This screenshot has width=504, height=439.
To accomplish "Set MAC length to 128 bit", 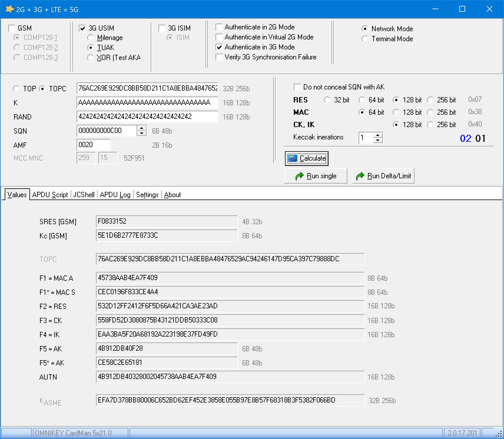I will [x=396, y=112].
